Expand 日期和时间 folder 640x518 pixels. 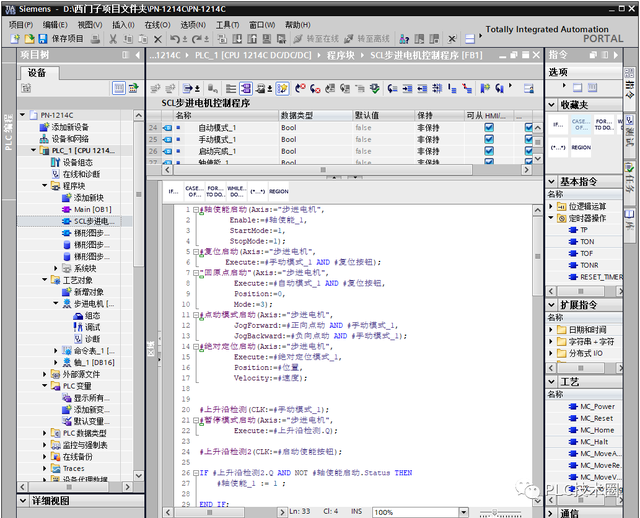[551, 329]
